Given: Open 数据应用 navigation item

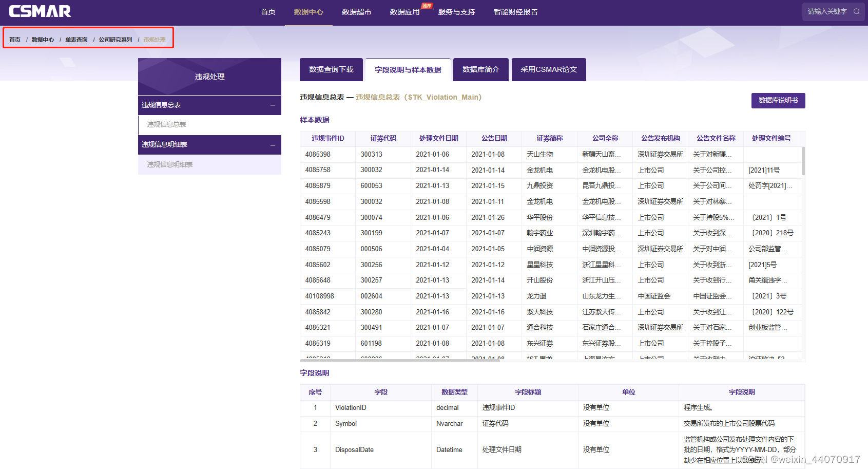Looking at the screenshot, I should (x=404, y=12).
